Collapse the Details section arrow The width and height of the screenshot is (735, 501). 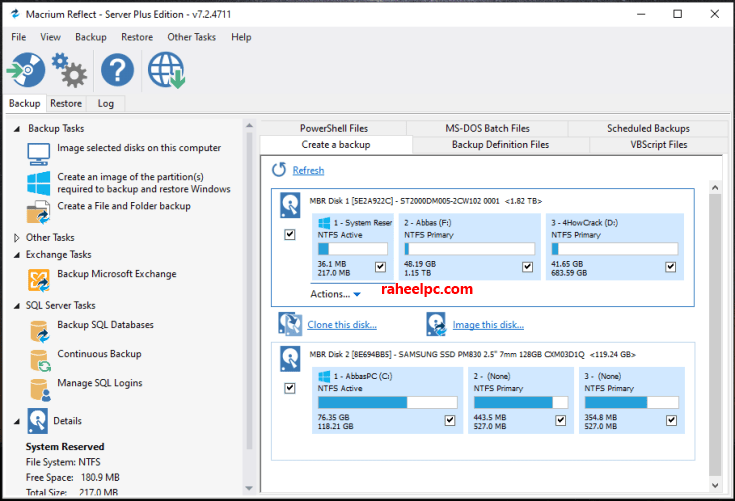[17, 421]
